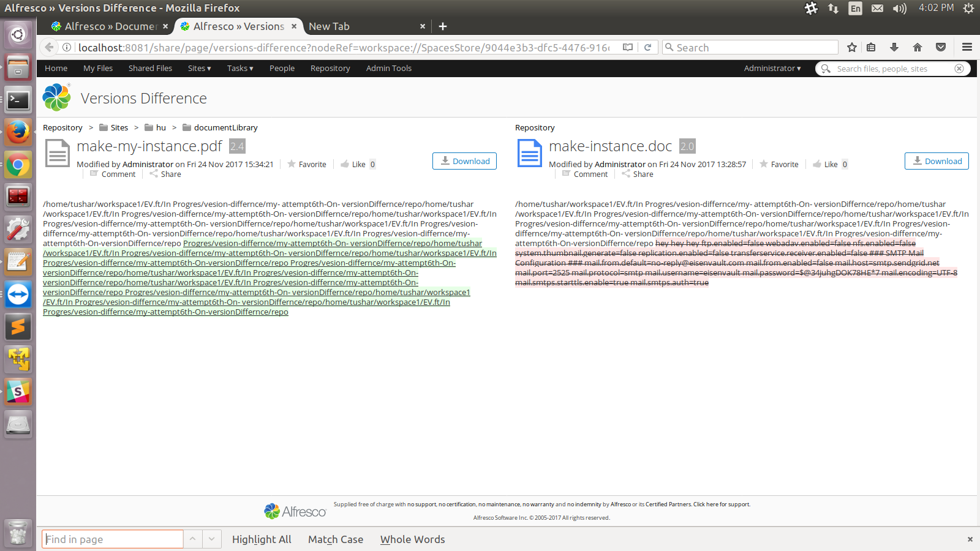
Task: Open Firefox downloads arrow
Action: [894, 47]
